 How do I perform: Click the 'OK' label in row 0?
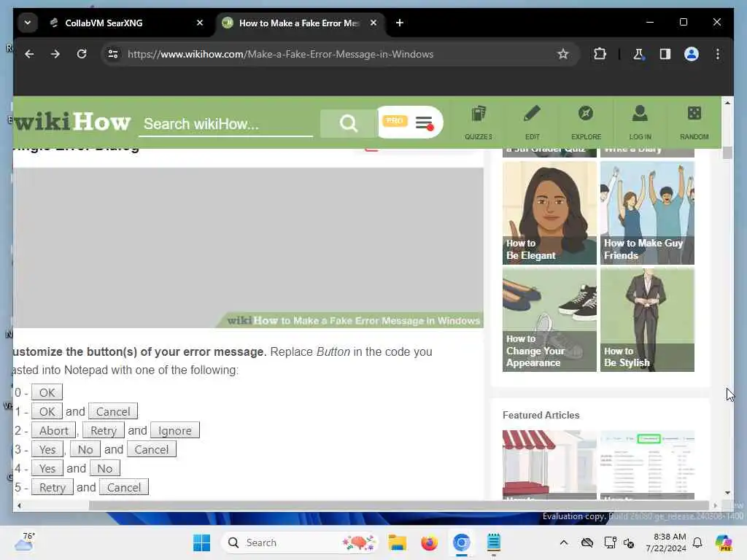47,392
